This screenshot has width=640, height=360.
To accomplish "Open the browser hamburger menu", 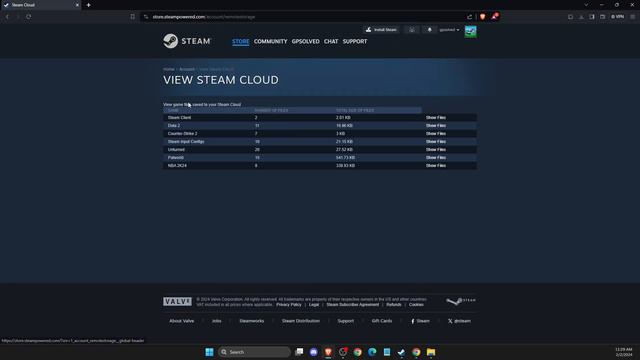I will point(633,17).
